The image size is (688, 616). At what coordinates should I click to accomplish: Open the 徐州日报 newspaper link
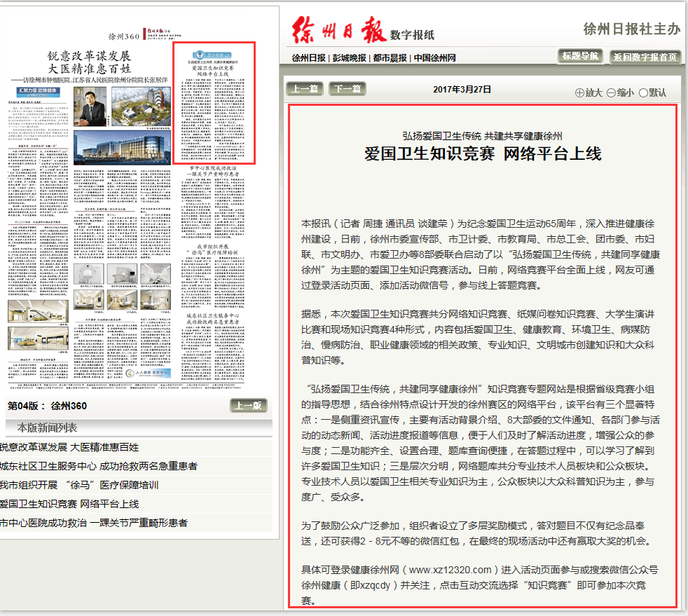point(308,58)
